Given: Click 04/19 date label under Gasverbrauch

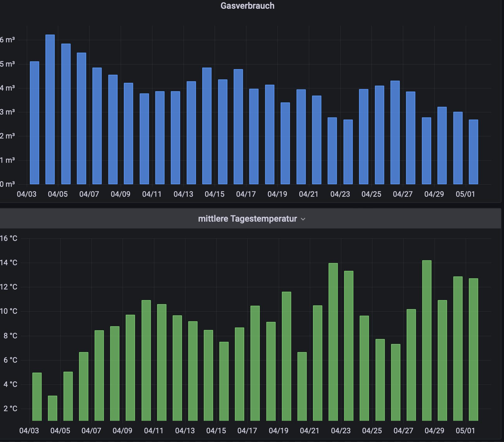Looking at the screenshot, I should pos(277,194).
